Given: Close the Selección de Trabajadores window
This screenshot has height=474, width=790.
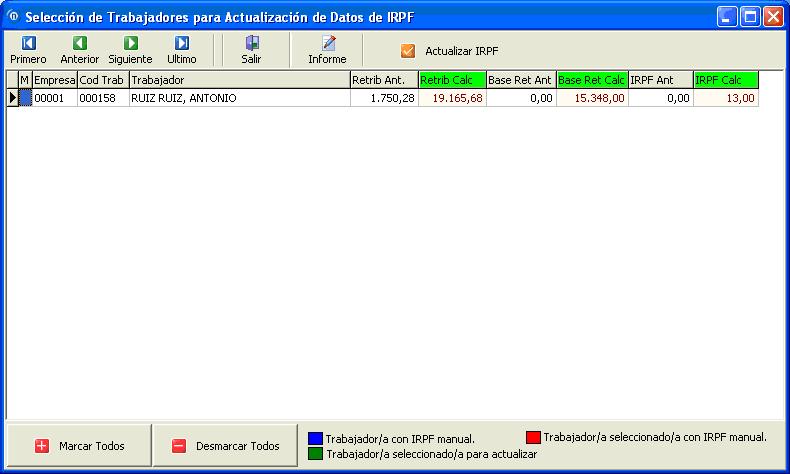Looking at the screenshot, I should [773, 17].
